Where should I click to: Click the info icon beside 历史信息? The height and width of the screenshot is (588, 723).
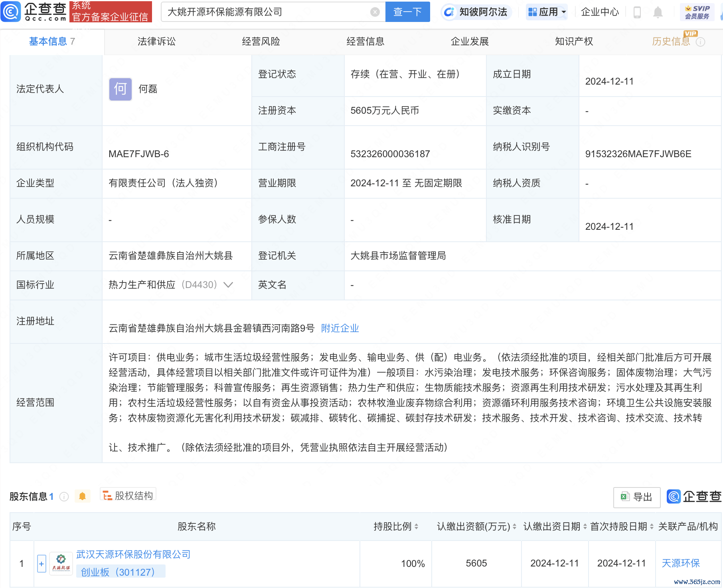[x=700, y=42]
